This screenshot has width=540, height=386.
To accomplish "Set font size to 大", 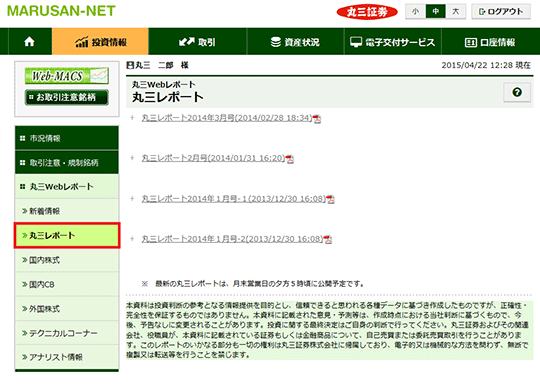I will (456, 11).
